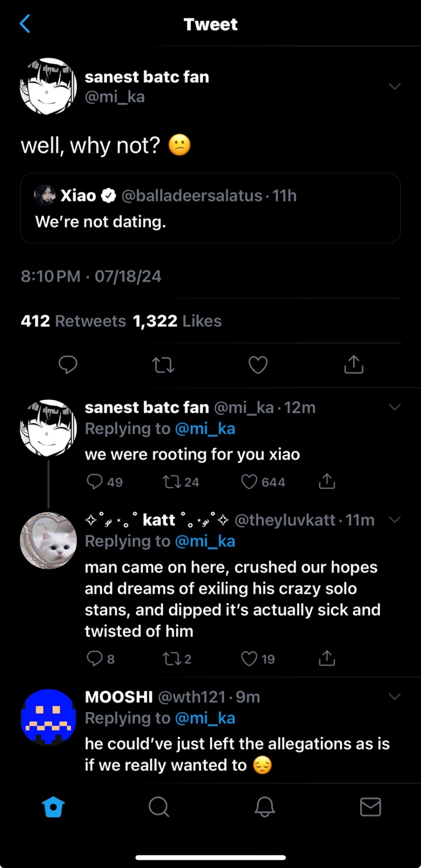The image size is (421, 868).
Task: Like katt's reply showing 19 likes
Action: coord(249,659)
